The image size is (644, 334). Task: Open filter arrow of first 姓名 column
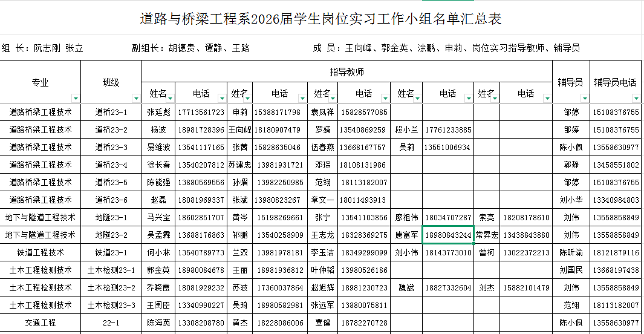coord(170,98)
